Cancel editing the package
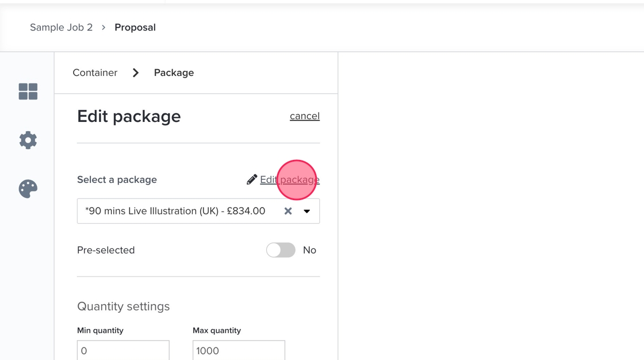644x360 pixels. tap(305, 116)
